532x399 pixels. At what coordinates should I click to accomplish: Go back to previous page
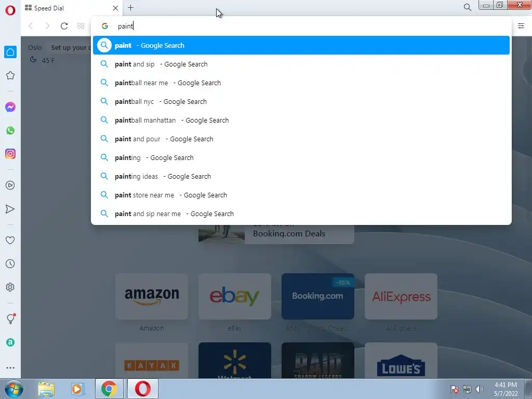31,26
